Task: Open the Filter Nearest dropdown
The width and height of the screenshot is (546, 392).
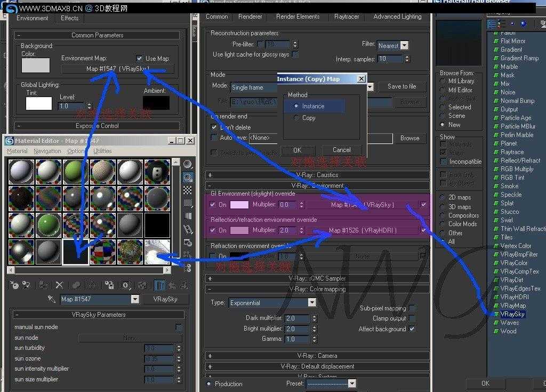Action: [404, 45]
